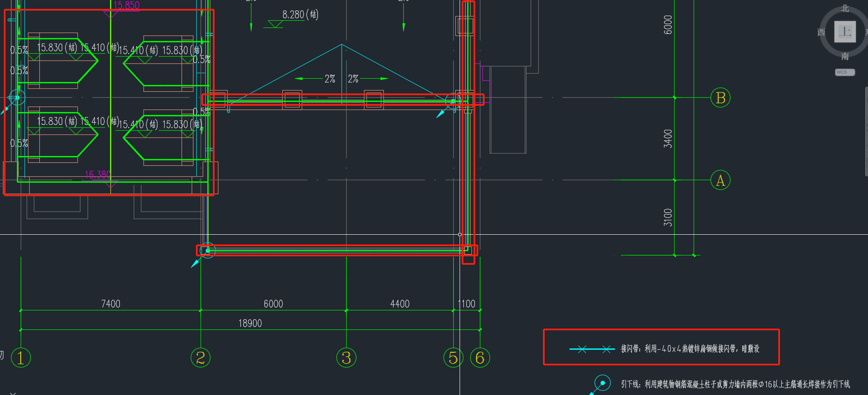Select the grid axis bubble A

coord(720,180)
